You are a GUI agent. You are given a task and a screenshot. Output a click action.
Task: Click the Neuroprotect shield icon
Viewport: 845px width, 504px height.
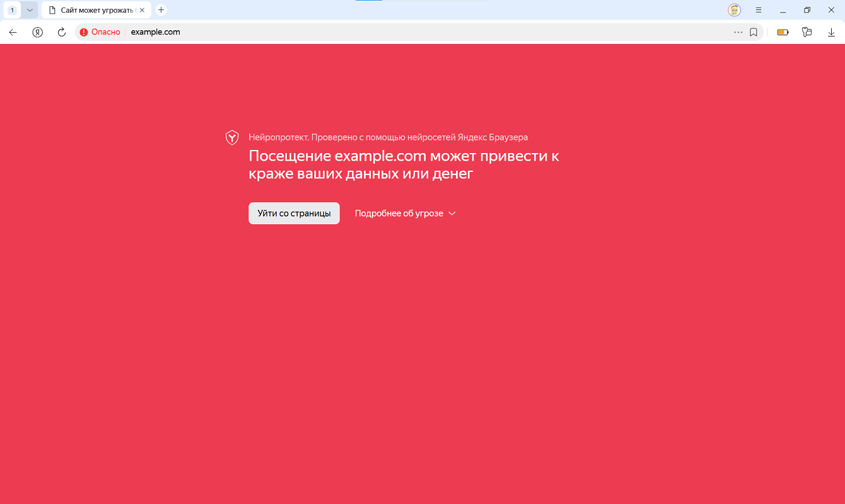[x=232, y=137]
